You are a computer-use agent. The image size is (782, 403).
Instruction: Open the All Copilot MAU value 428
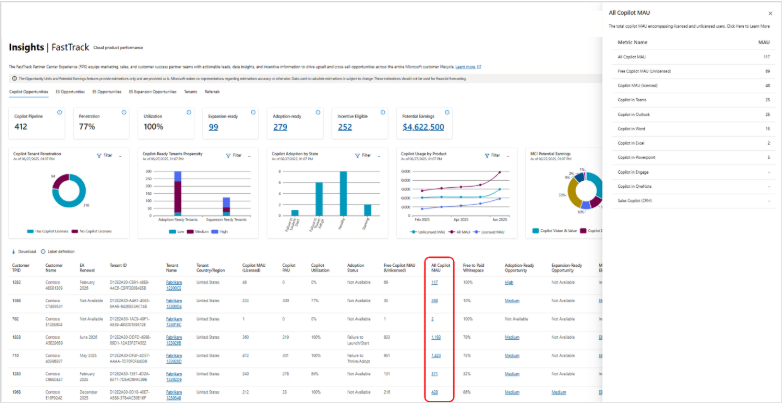(434, 392)
